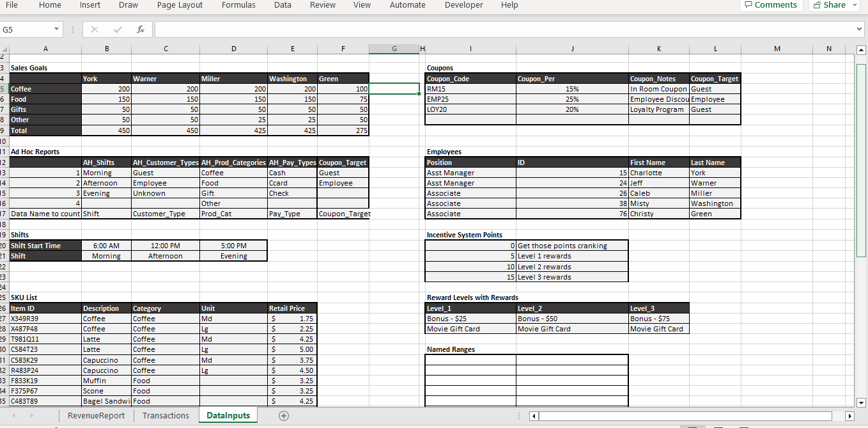Click the DataInputs sheet tab
The height and width of the screenshot is (428, 868).
(228, 416)
